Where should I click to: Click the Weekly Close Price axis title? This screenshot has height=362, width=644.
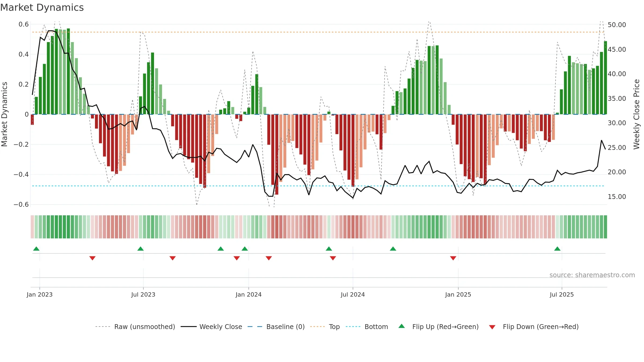tap(636, 114)
